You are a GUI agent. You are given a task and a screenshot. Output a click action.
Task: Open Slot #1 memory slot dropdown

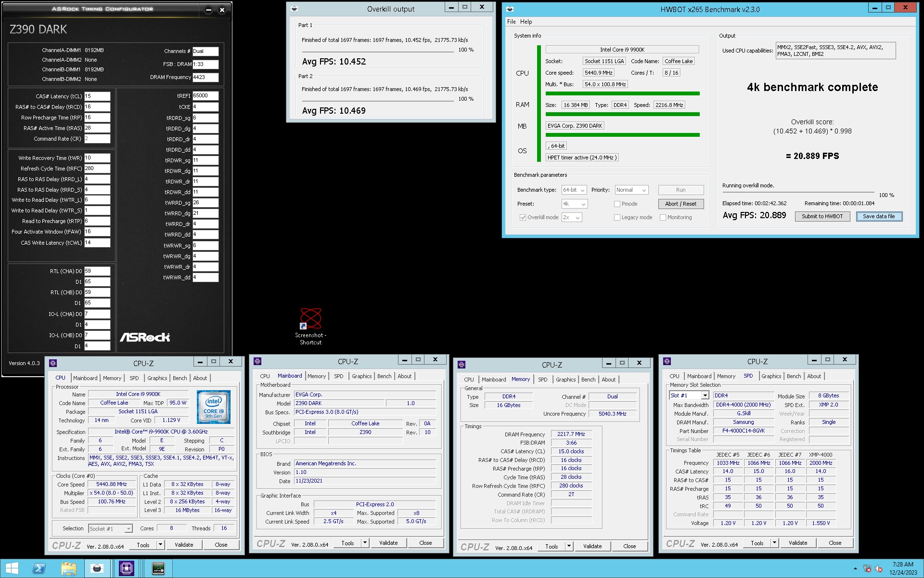click(689, 395)
